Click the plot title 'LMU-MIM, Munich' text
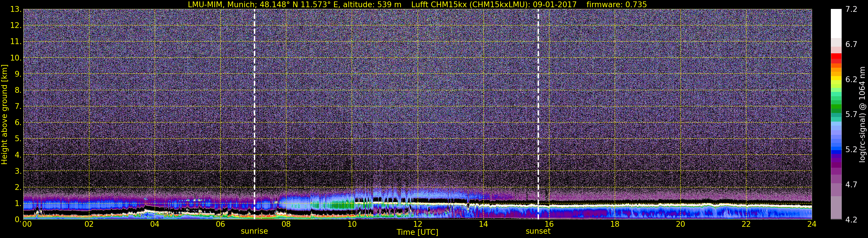The image size is (868, 238). 222,4
